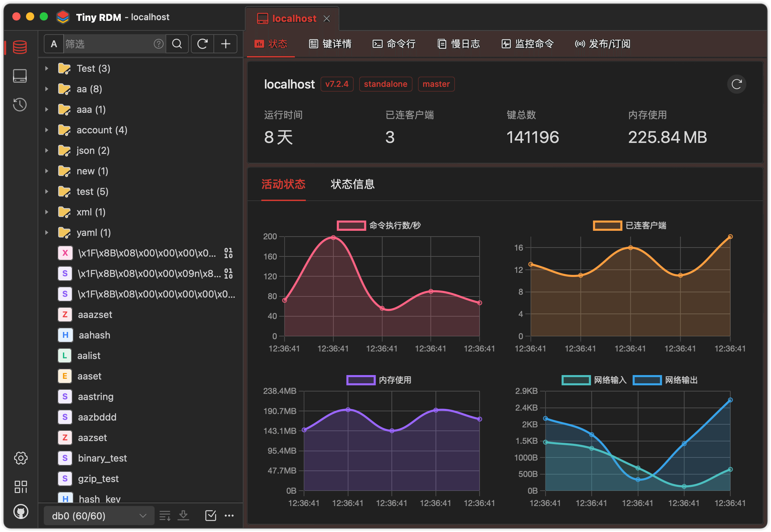
Task: Click the standalone mode tag
Action: click(x=385, y=84)
